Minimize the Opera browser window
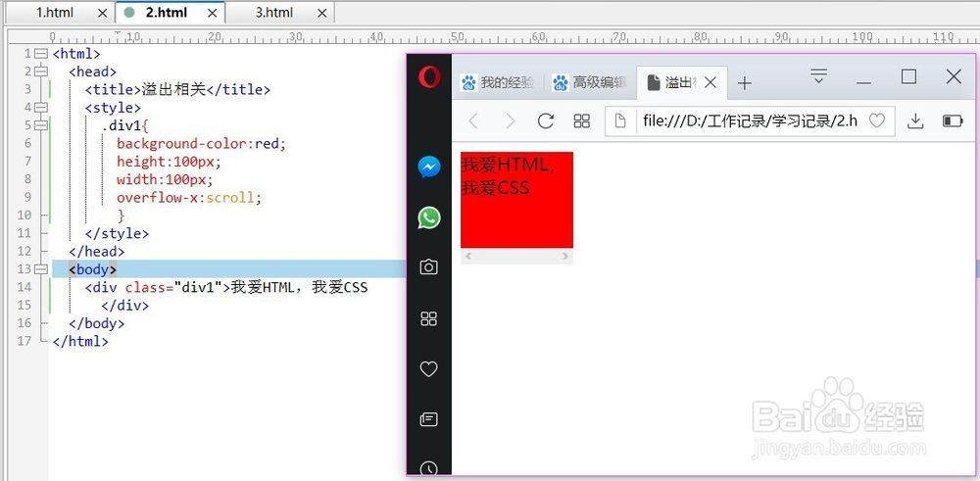The width and height of the screenshot is (980, 481). point(863,82)
